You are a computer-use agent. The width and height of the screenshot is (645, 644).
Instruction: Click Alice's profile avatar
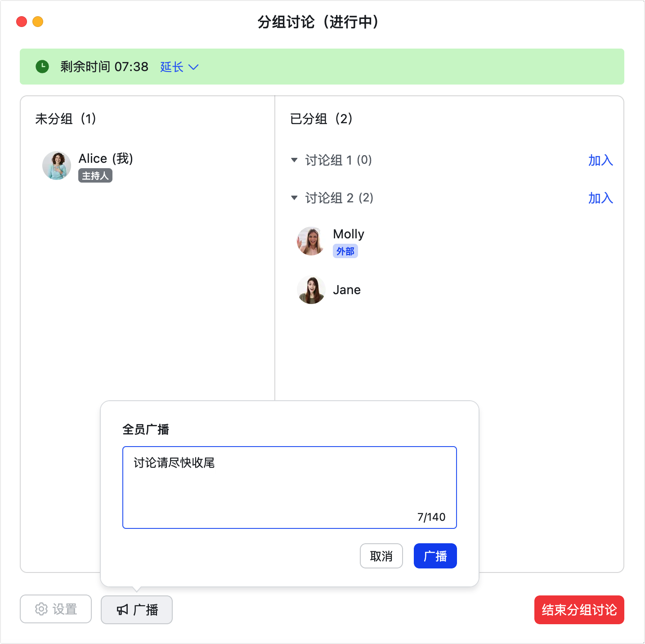tap(57, 165)
